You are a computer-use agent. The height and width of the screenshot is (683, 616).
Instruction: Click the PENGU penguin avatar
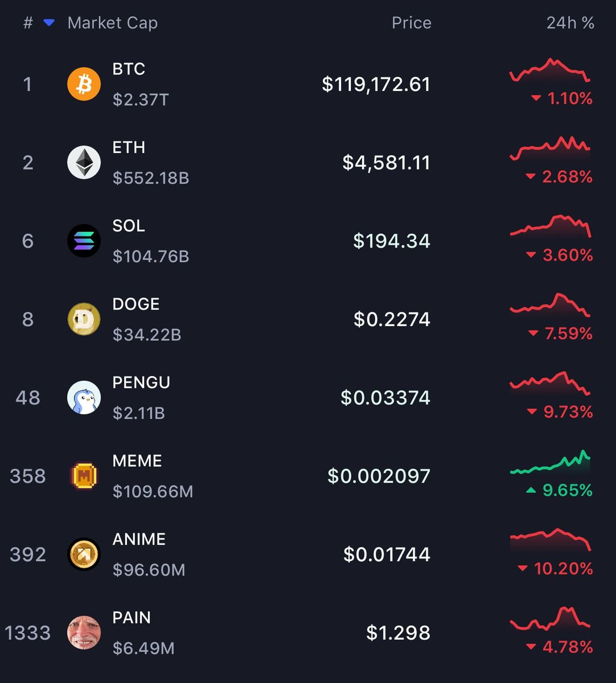(x=84, y=398)
